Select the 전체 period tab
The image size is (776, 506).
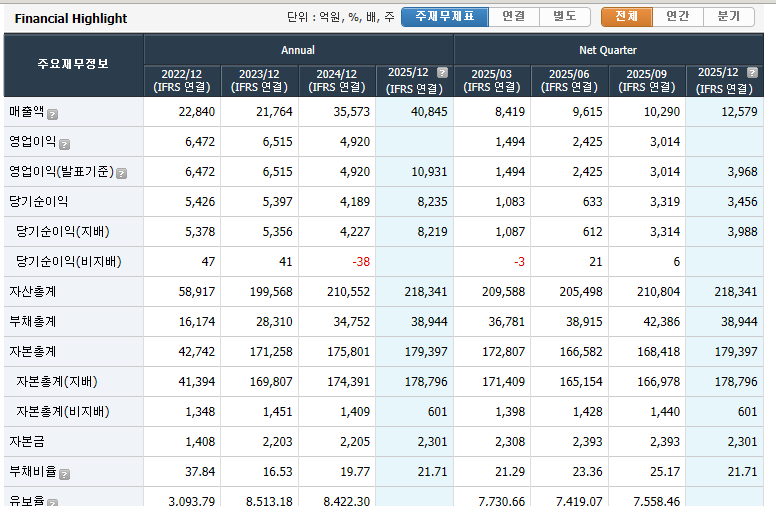tap(627, 17)
